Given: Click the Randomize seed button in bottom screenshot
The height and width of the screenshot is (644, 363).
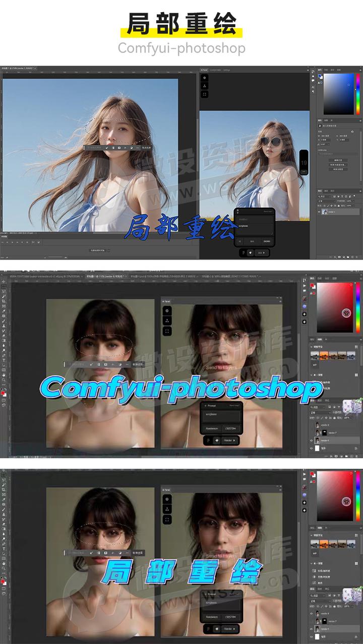Looking at the screenshot, I should pos(211,617).
